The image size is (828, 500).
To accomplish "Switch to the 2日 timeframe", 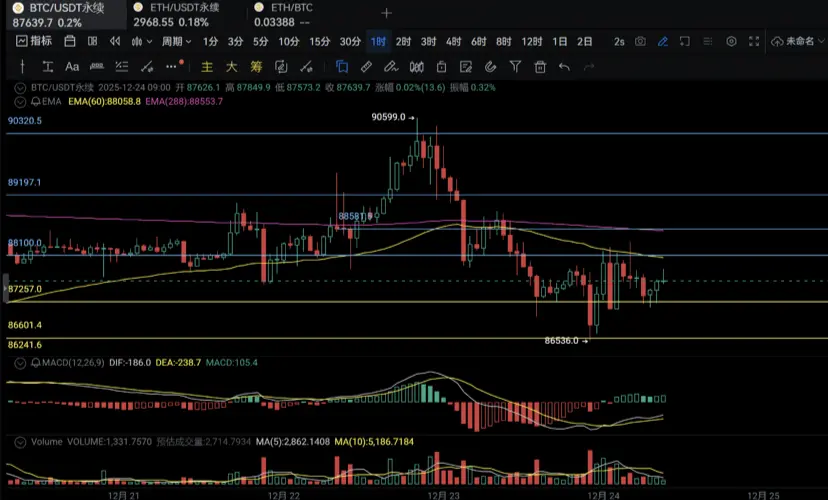I will 585,41.
